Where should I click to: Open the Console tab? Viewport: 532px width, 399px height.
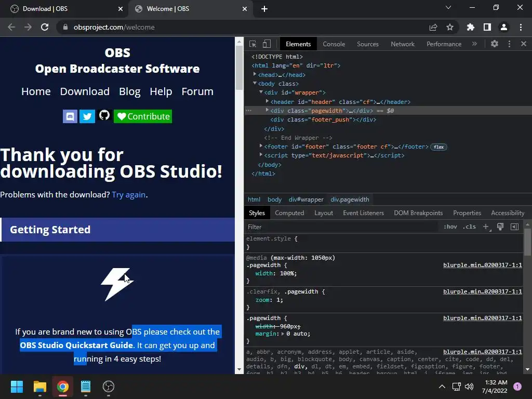pos(334,44)
